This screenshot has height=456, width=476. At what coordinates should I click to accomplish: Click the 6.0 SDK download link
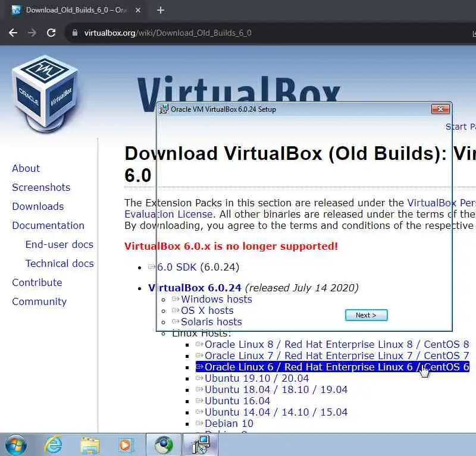[x=177, y=267]
